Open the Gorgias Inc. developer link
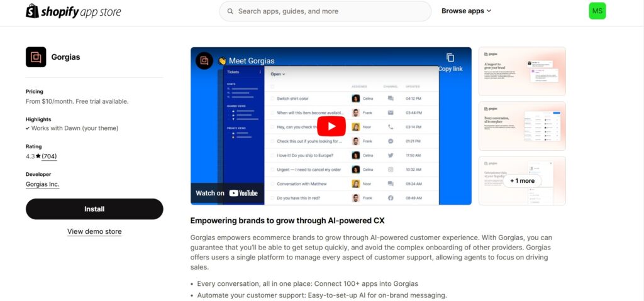Screen dimensions: 644x301 (x=42, y=184)
